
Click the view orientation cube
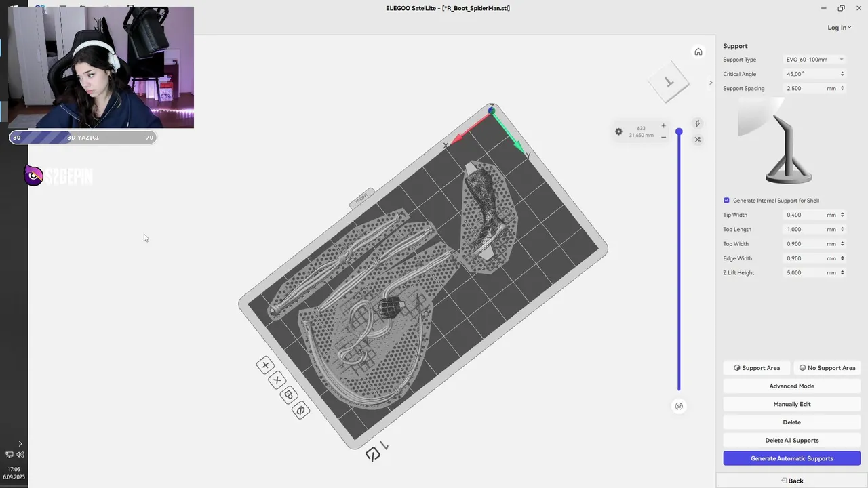[x=669, y=83]
